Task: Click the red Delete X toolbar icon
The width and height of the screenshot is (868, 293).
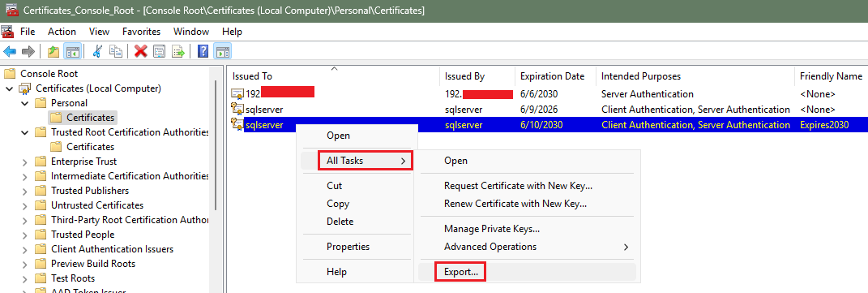Action: pyautogui.click(x=140, y=51)
